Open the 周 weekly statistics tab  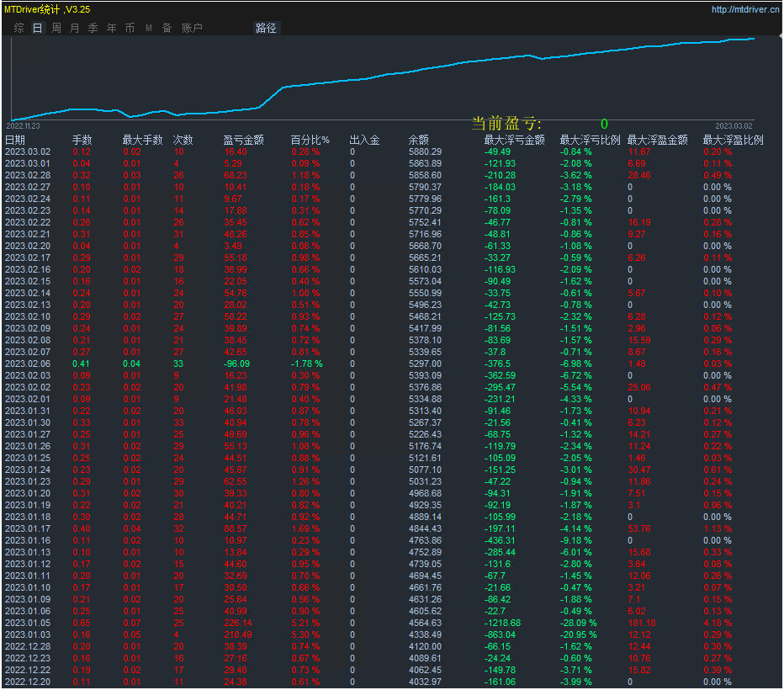56,28
